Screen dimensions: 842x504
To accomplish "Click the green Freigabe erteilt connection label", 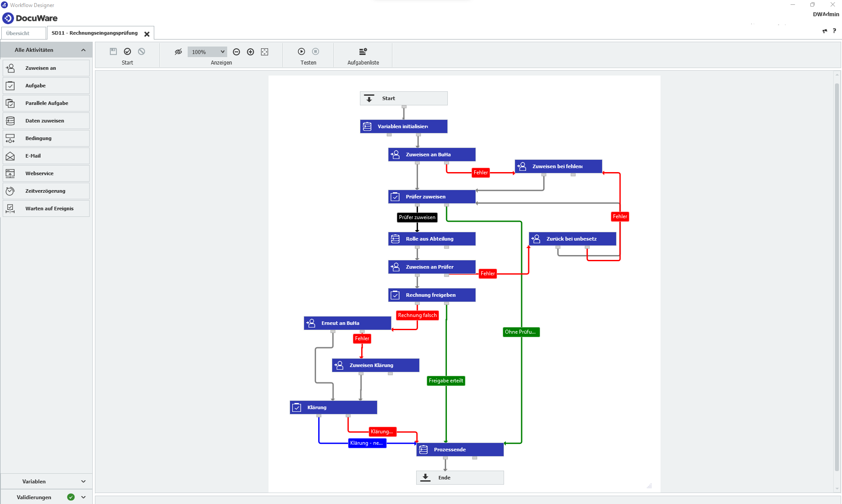I will click(x=446, y=381).
